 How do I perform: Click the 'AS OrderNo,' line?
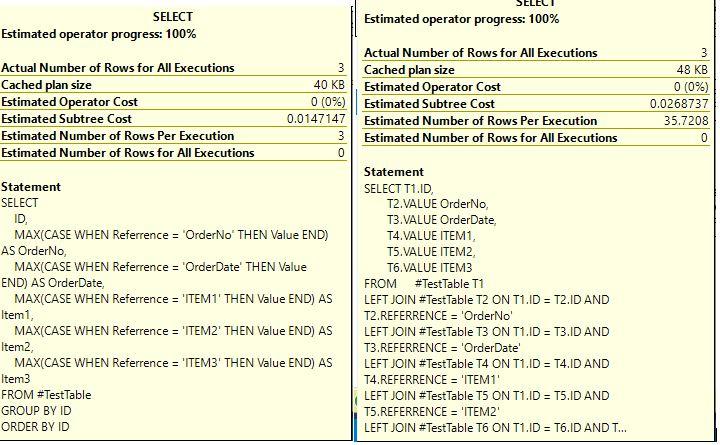pos(34,251)
